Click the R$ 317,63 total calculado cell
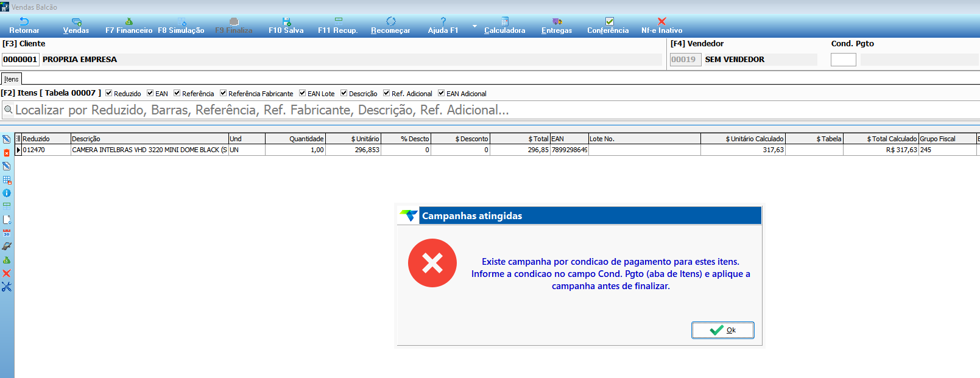Image resolution: width=980 pixels, height=378 pixels. click(881, 150)
